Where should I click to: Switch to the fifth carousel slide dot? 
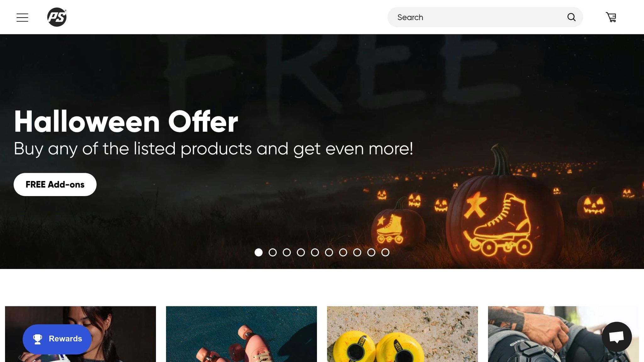(x=315, y=252)
